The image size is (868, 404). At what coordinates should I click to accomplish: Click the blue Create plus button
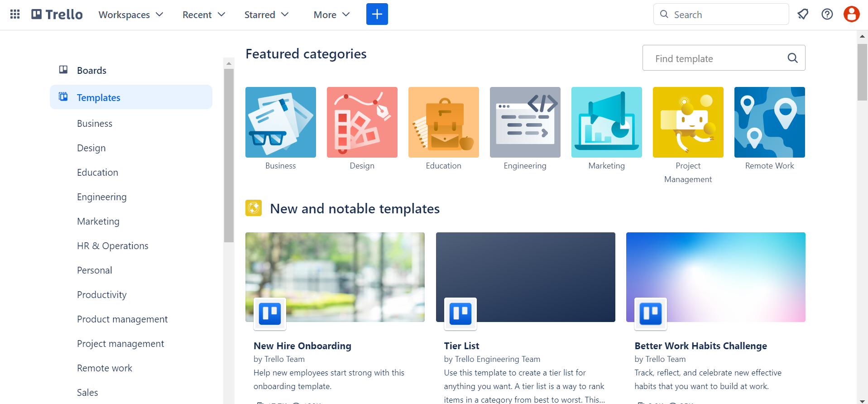click(x=377, y=14)
